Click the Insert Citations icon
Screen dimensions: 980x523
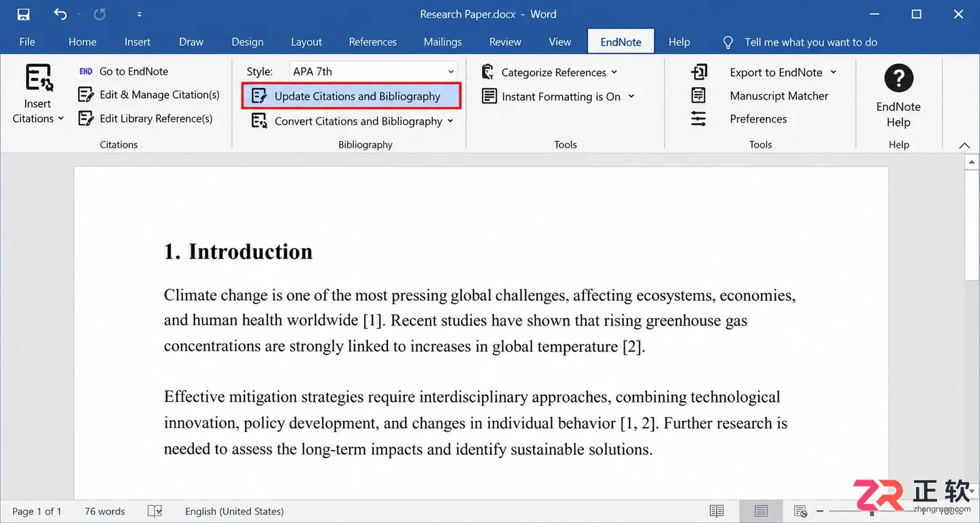pyautogui.click(x=39, y=78)
